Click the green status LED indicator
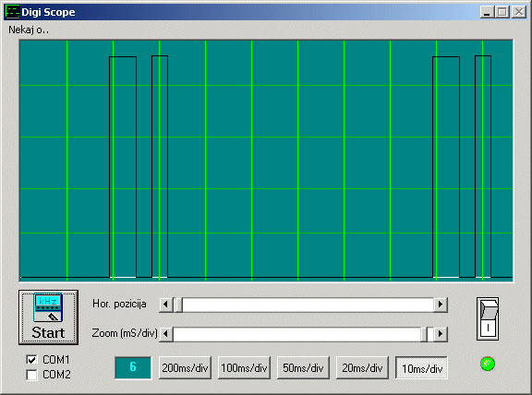This screenshot has width=532, height=395. coord(488,364)
